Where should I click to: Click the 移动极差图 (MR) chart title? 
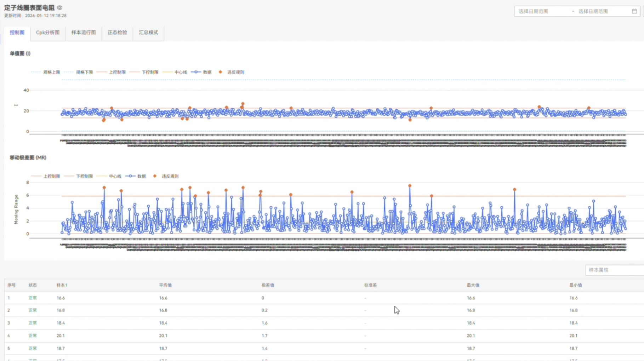coord(28,158)
